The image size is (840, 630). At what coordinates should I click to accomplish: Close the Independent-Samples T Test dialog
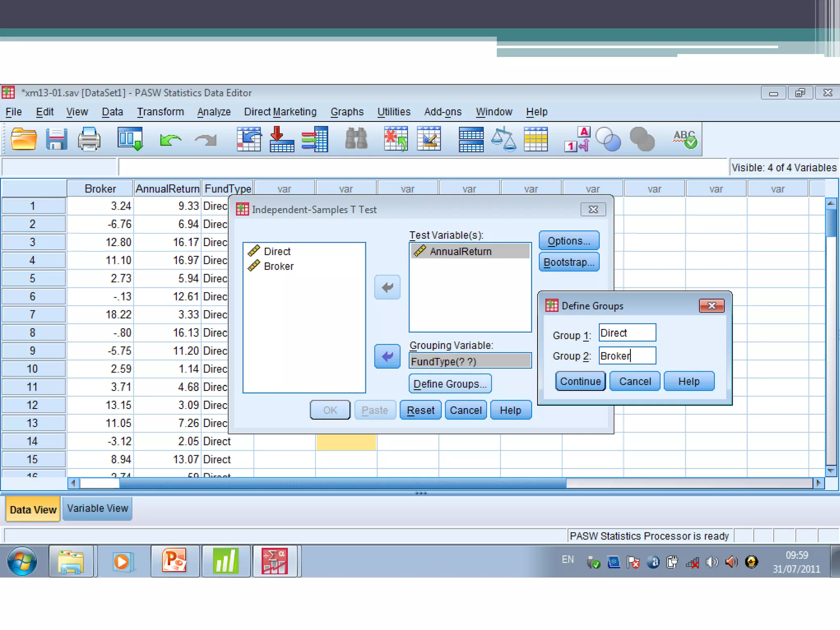point(593,209)
